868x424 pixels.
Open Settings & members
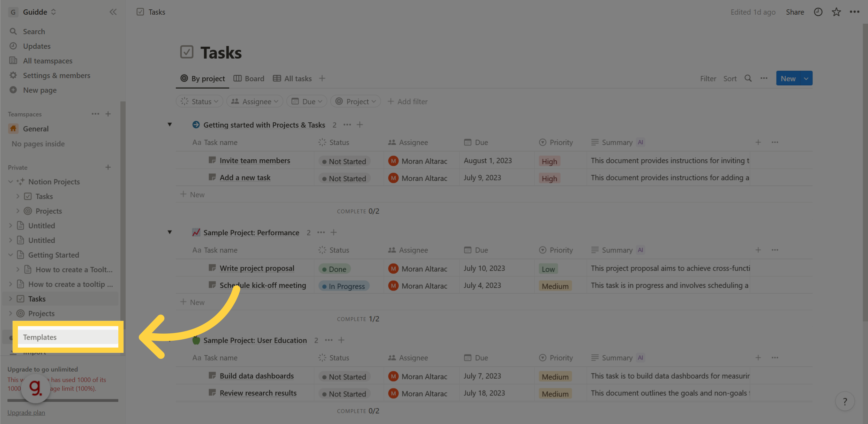(x=57, y=75)
